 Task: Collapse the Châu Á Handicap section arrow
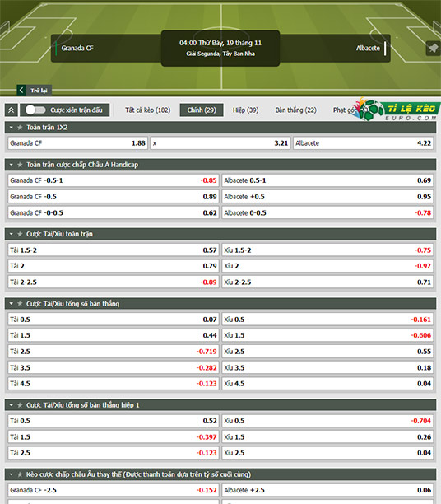12,165
